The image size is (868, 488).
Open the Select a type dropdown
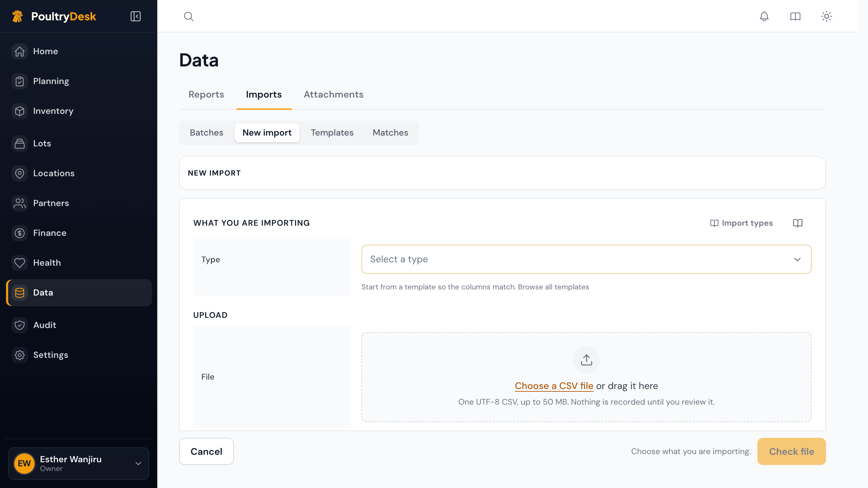pyautogui.click(x=586, y=259)
